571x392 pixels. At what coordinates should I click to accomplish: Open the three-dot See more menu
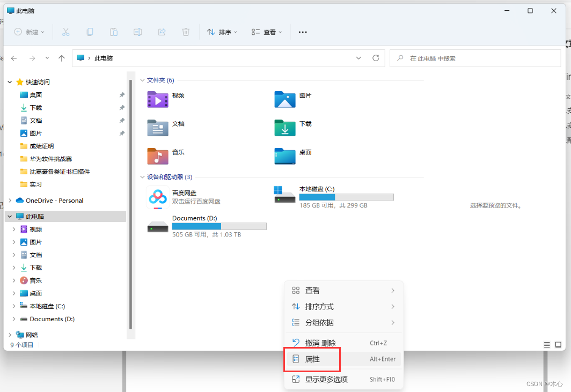[303, 32]
